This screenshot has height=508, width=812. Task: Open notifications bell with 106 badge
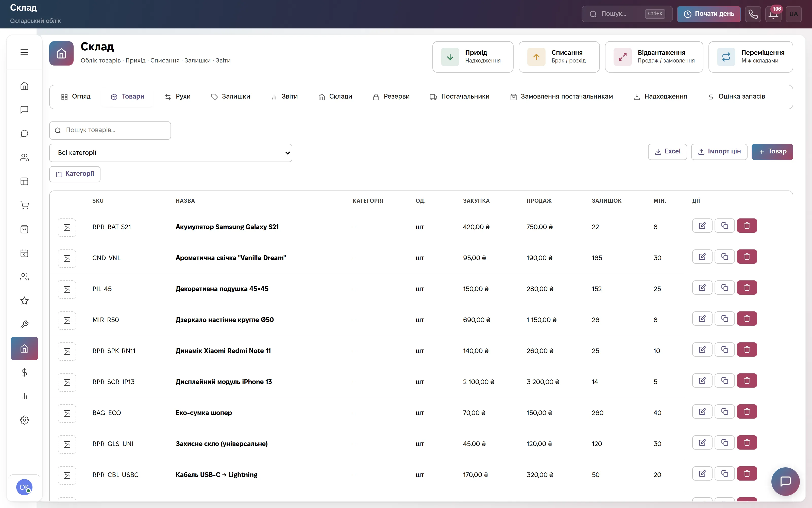(x=773, y=14)
